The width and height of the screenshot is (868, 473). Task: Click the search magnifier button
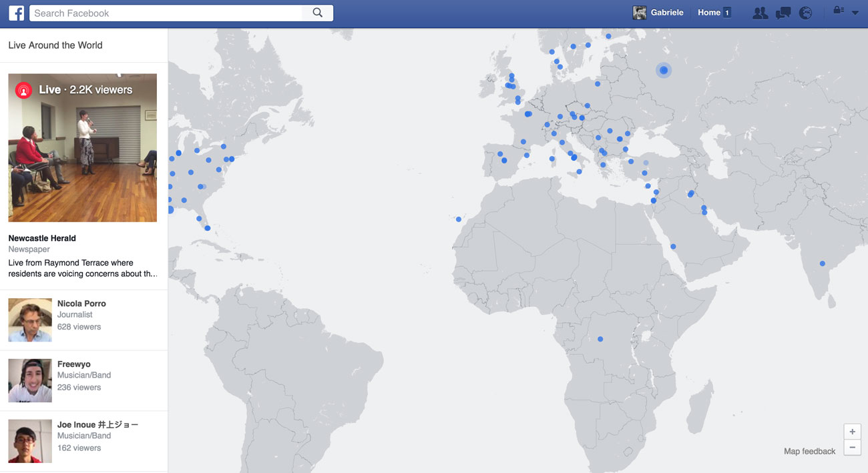pos(318,13)
